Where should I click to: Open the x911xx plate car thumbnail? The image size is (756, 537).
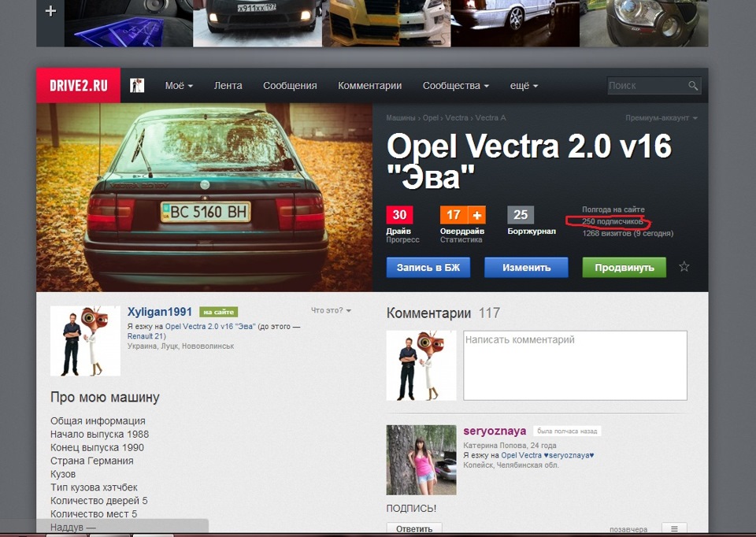point(258,23)
